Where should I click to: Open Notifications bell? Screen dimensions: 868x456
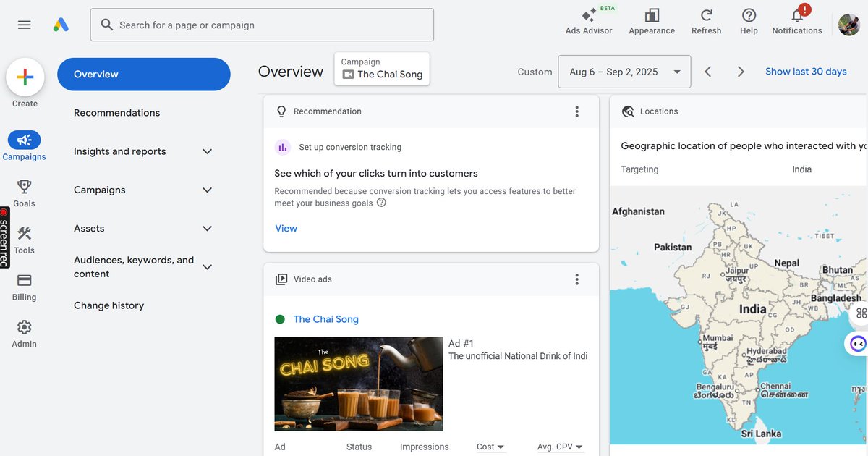[x=797, y=21]
